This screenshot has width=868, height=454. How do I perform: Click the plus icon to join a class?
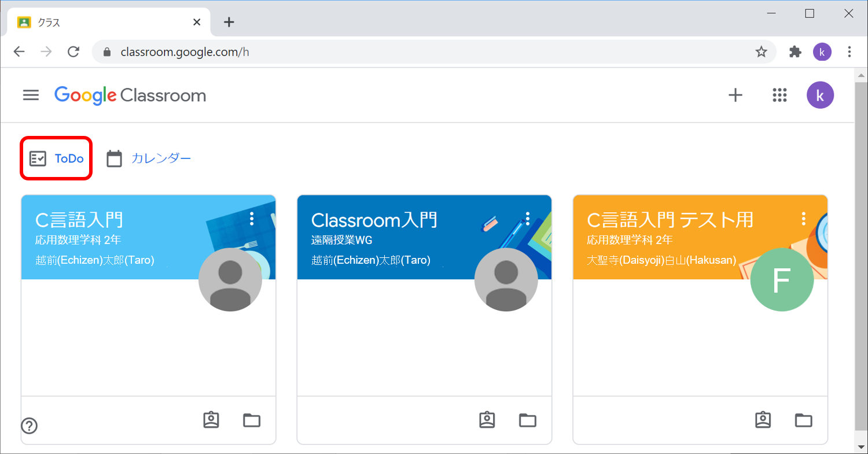point(735,95)
